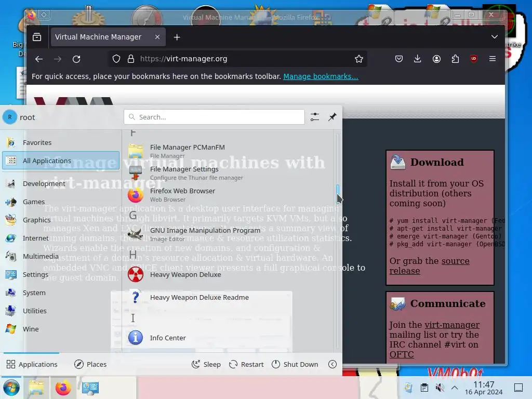Click the clipboard tray icon
Viewport: 532px width, 399px height.
click(x=424, y=388)
